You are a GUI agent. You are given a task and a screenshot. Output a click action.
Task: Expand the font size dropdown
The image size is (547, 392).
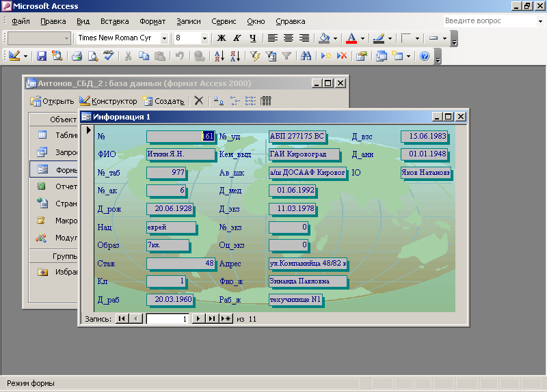point(204,38)
